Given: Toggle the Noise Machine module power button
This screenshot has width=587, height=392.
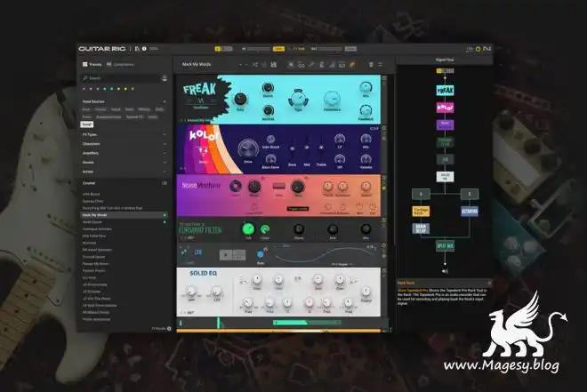Looking at the screenshot, I should 383,179.
